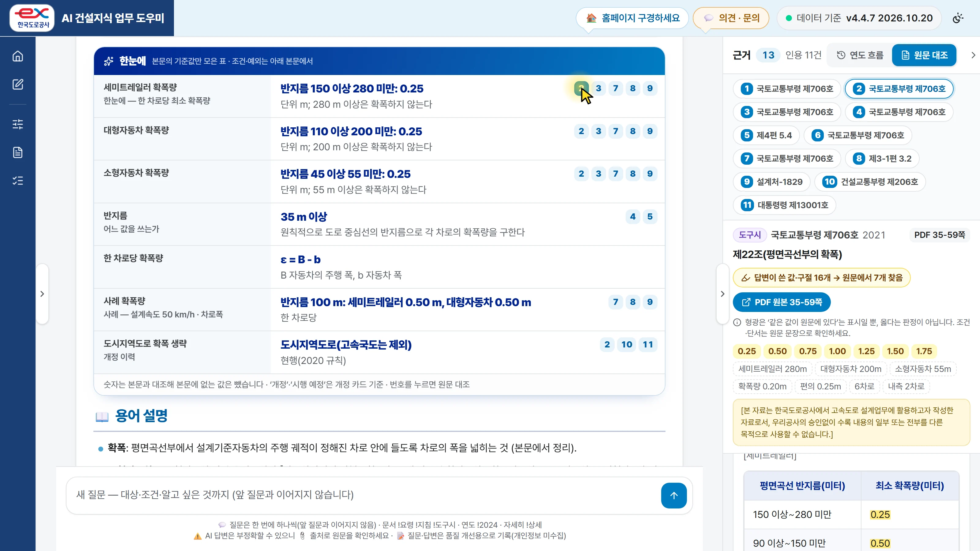
Task: Click citation 7 in 소형자동차 확폭량 row
Action: (x=616, y=174)
